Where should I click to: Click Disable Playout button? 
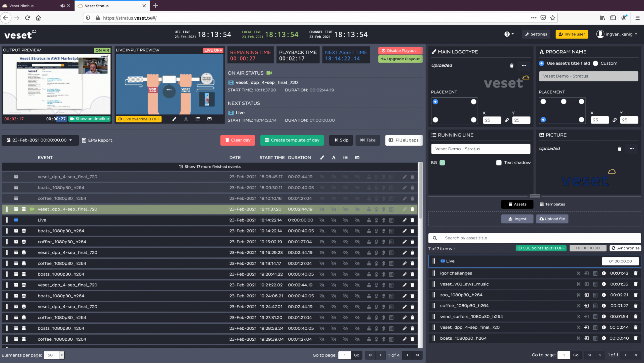400,51
